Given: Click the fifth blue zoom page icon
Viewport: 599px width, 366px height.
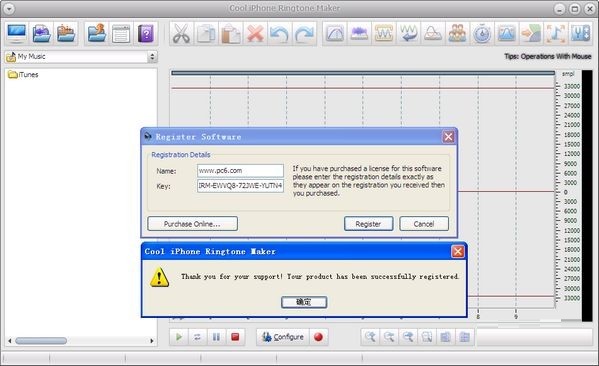Looking at the screenshot, I should click(445, 337).
